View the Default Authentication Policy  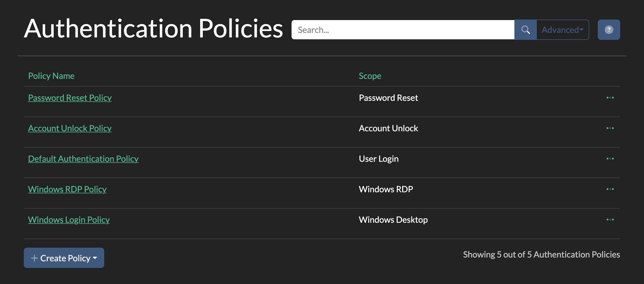83,159
